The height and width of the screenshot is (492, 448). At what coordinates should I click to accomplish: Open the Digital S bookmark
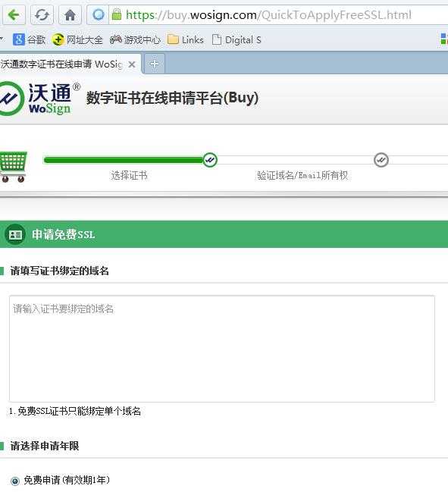tap(237, 39)
